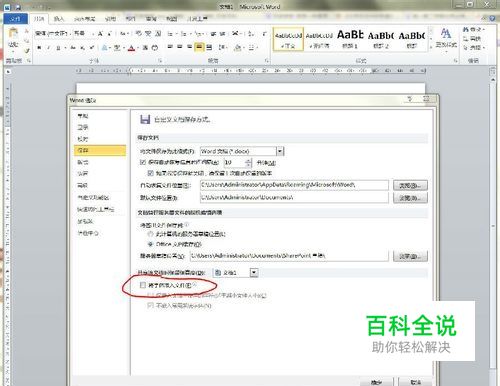Click the sort icon in paragraph group
The width and height of the screenshot is (500, 386).
pyautogui.click(x=251, y=34)
